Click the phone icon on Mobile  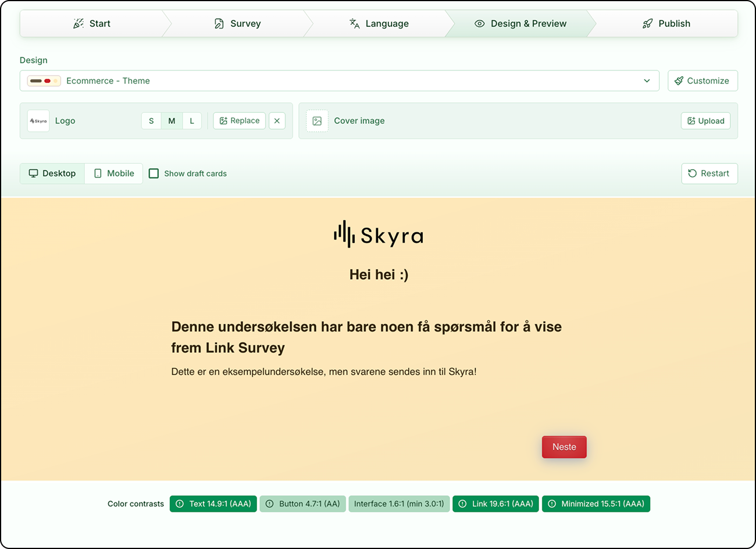pyautogui.click(x=98, y=173)
